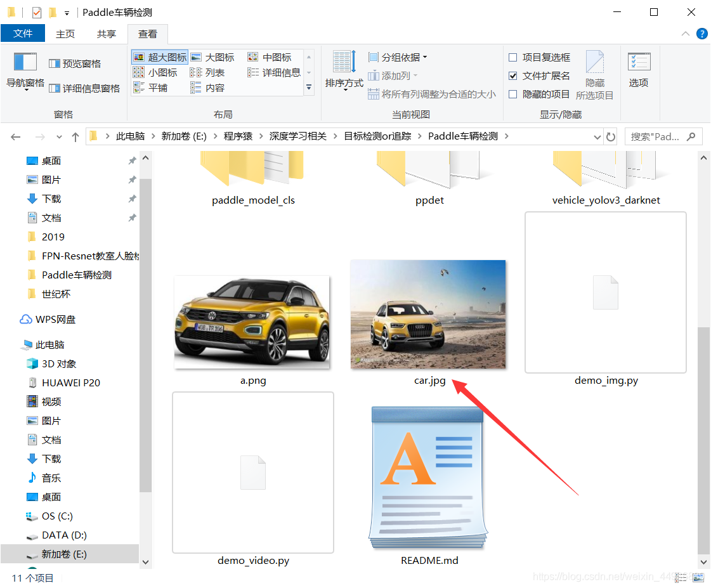Open 音乐 folder in sidebar

click(x=44, y=478)
